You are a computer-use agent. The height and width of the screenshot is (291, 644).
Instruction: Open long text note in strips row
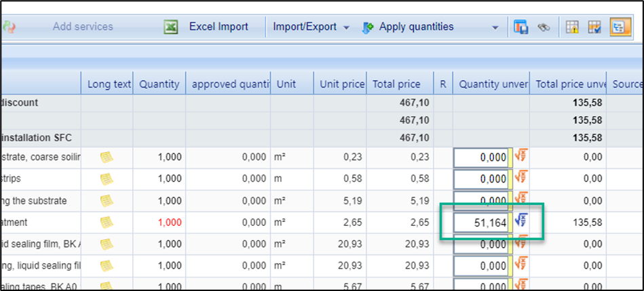point(107,179)
